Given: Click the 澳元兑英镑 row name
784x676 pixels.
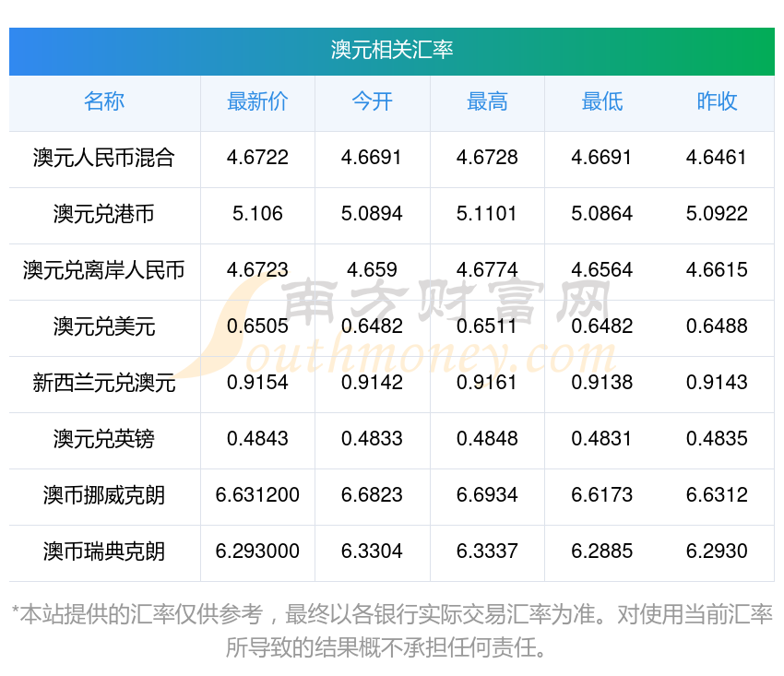Looking at the screenshot, I should [104, 439].
